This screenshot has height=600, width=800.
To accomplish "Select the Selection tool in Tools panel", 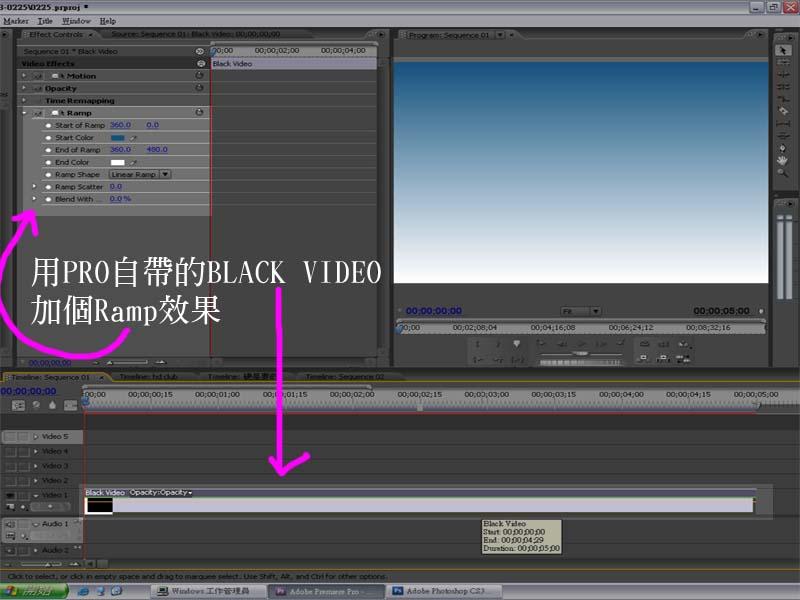I will coord(783,50).
